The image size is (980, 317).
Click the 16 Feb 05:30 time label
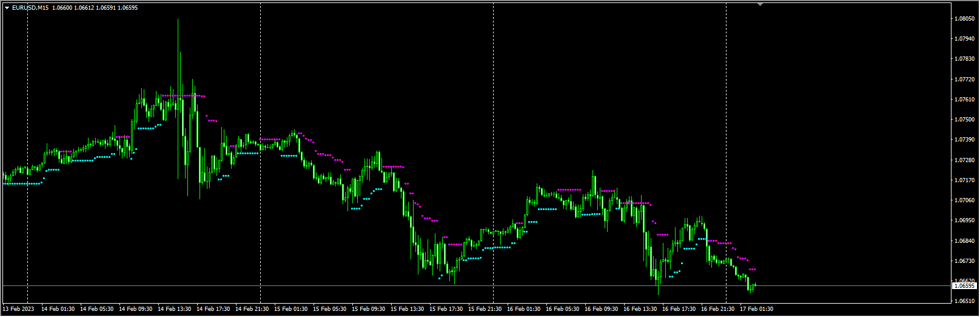(563, 309)
